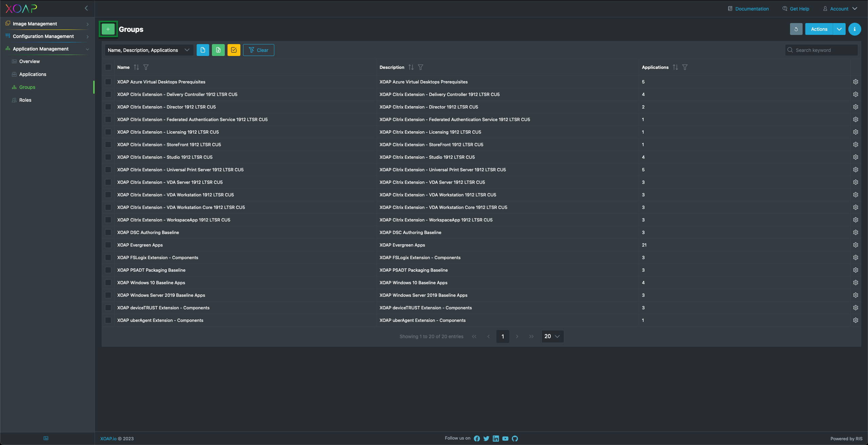Click page 1 pagination button
868x445 pixels.
tap(502, 336)
